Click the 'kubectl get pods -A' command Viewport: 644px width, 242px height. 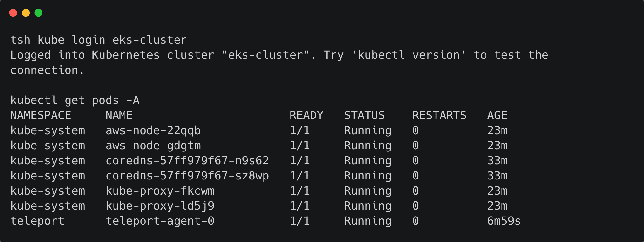[x=75, y=100]
